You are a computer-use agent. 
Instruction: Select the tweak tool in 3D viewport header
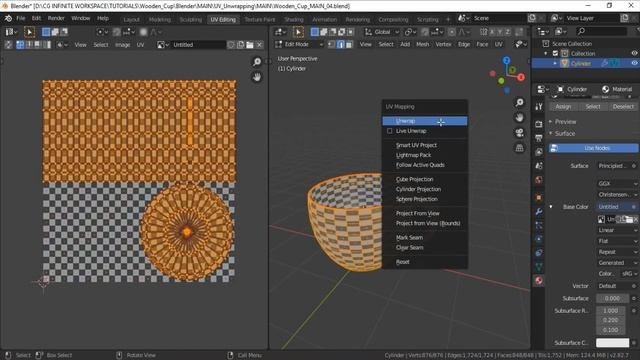tap(298, 32)
